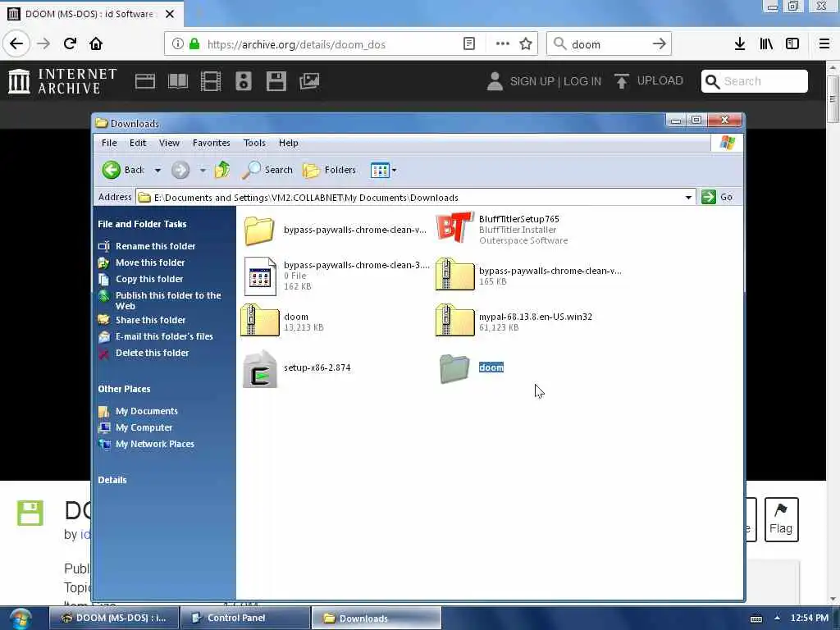Select the doom zip archive 13,213 KB

[x=260, y=322]
